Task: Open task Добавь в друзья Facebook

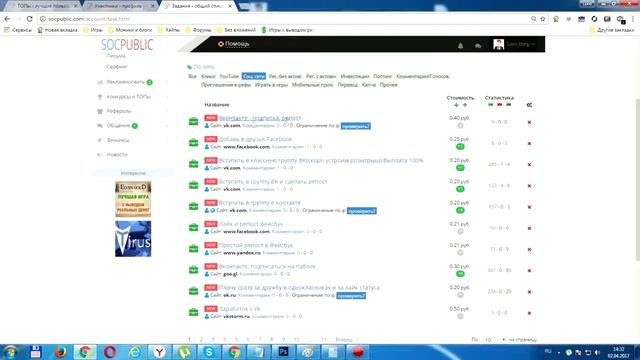Action: pos(255,139)
